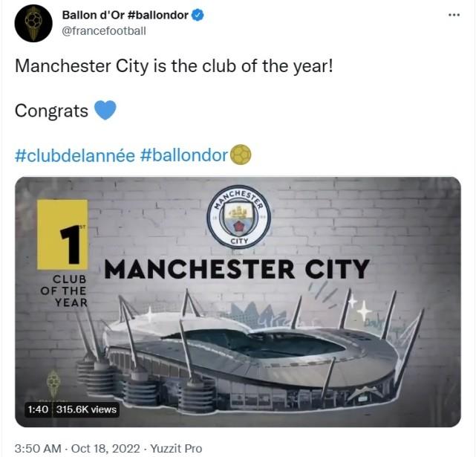This screenshot has height=457, width=476.
Task: Click the small trophy logo in the video corner
Action: (53, 384)
